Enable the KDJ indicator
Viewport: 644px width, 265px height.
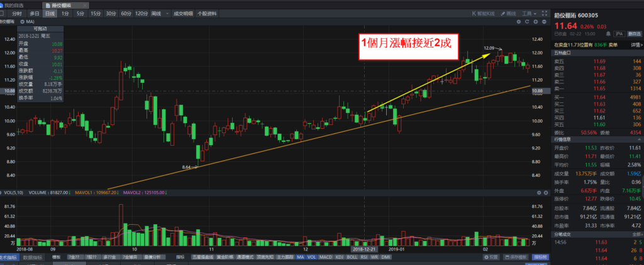tap(339, 257)
